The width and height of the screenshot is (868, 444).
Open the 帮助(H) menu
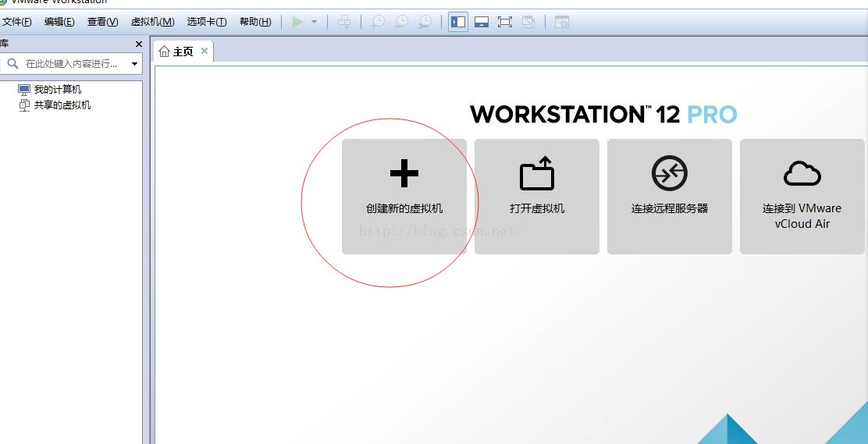coord(255,22)
